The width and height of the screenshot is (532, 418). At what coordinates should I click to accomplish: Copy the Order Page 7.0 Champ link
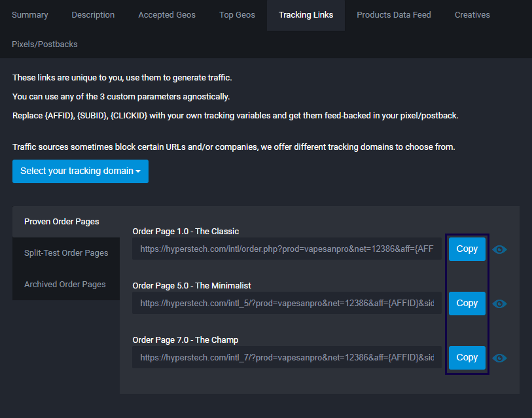[x=467, y=358]
